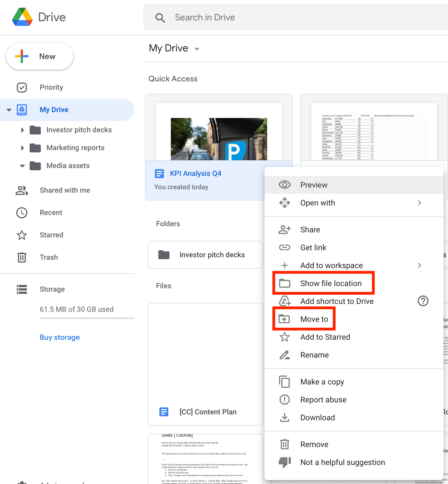Choose Show file location from context menu
448x484 pixels.
pyautogui.click(x=331, y=283)
